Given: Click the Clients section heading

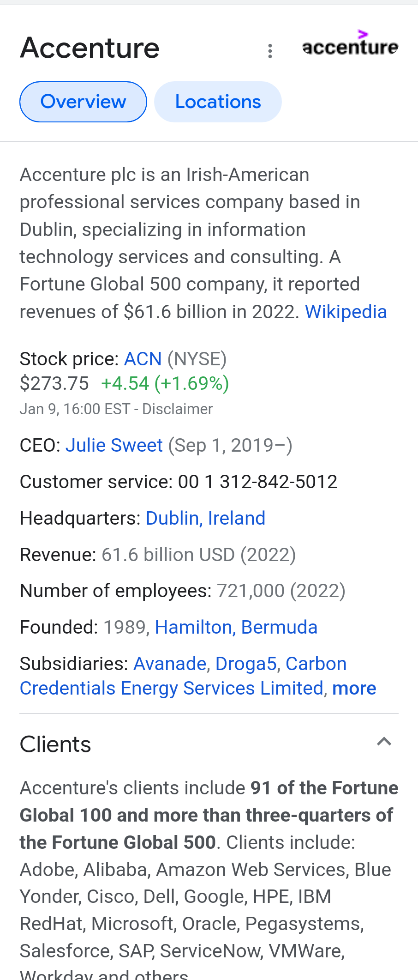Looking at the screenshot, I should pyautogui.click(x=55, y=744).
